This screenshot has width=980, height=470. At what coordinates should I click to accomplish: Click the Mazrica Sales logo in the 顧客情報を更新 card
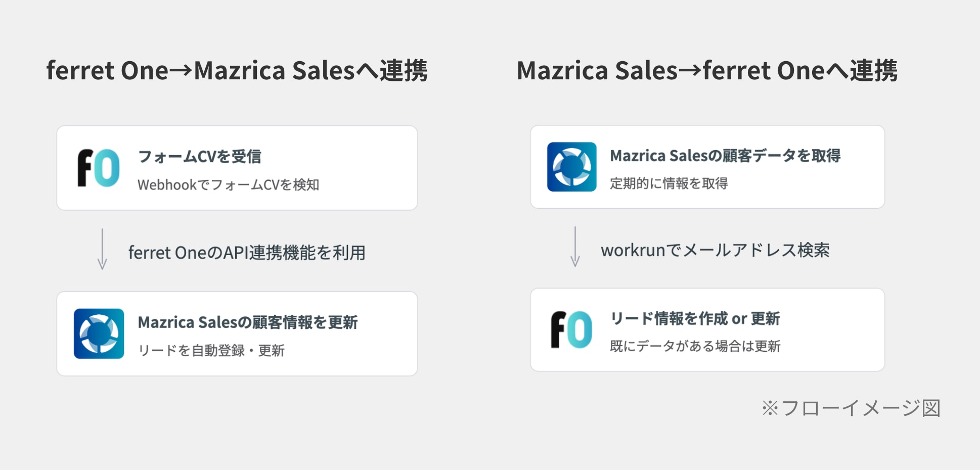[99, 334]
